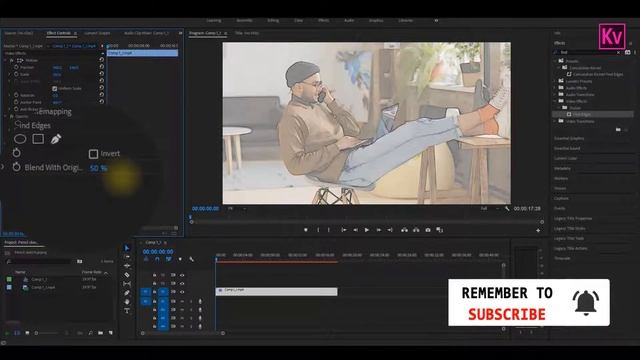
Task: Collapse the Motion effect properties
Action: [5, 60]
